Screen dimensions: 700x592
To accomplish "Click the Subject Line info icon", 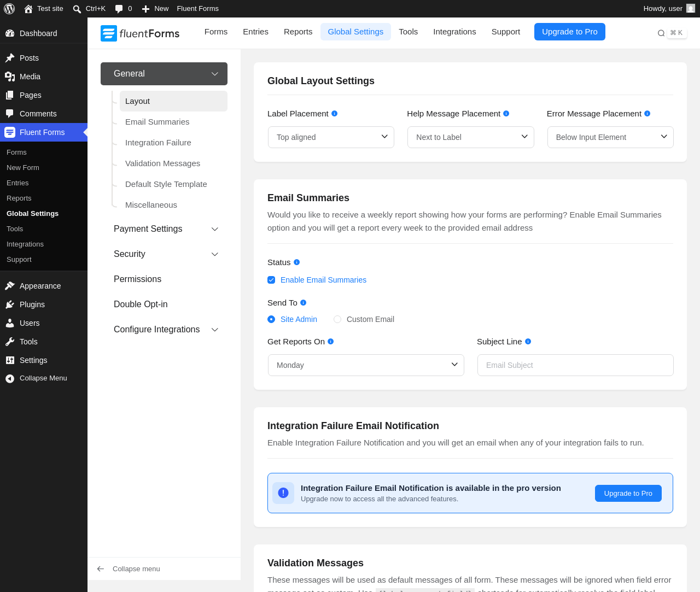I will click(528, 342).
